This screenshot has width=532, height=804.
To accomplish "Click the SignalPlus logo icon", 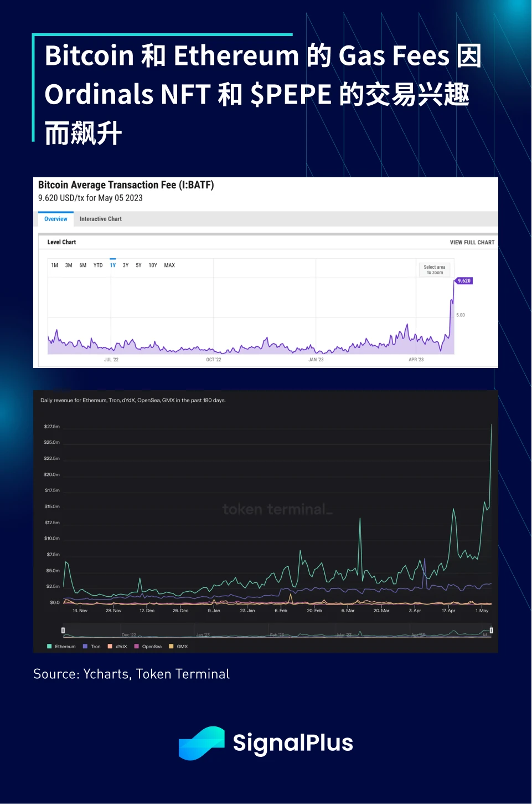I will pos(202,743).
